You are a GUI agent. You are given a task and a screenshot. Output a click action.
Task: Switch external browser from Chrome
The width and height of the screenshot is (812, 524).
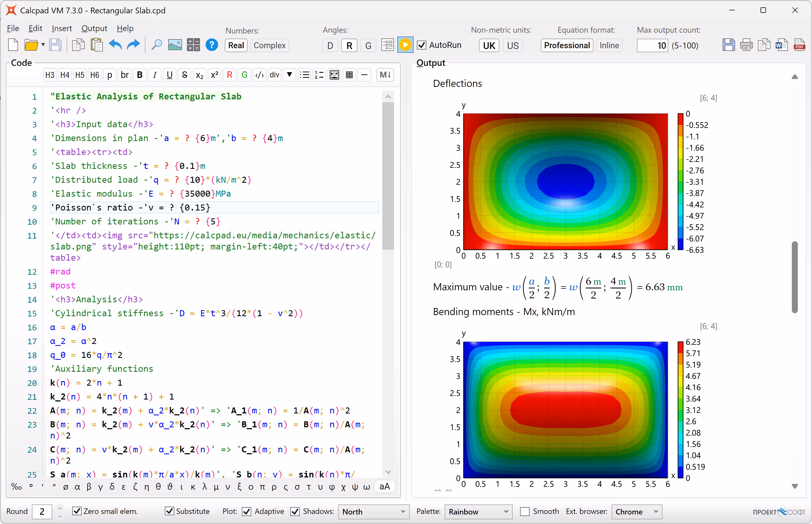click(636, 511)
